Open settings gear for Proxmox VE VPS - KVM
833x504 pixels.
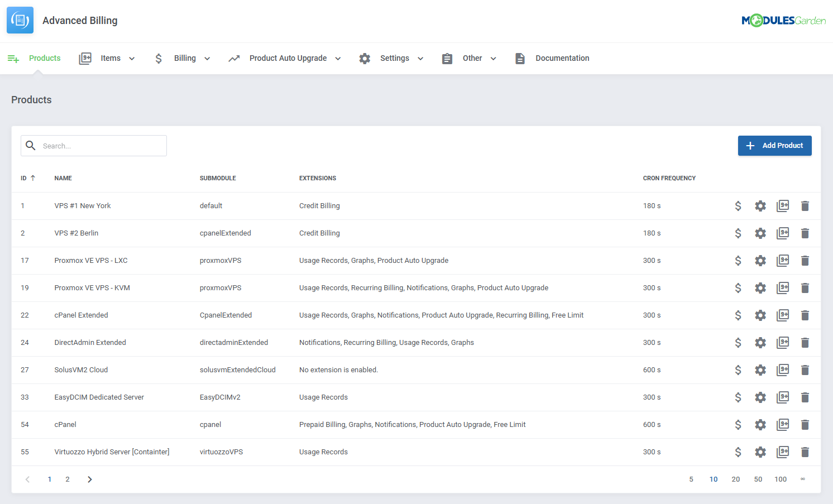point(760,288)
